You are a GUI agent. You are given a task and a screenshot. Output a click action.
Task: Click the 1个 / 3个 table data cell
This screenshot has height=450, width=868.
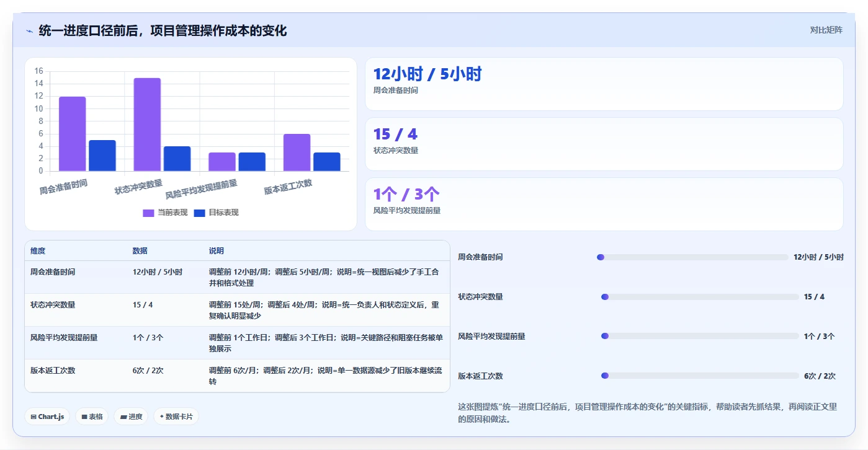pyautogui.click(x=148, y=338)
